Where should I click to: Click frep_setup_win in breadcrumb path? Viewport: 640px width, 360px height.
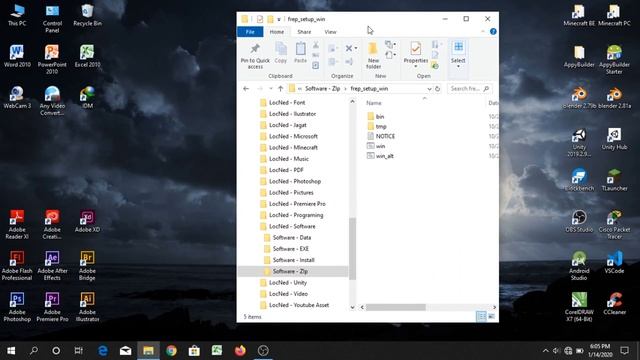pyautogui.click(x=369, y=89)
